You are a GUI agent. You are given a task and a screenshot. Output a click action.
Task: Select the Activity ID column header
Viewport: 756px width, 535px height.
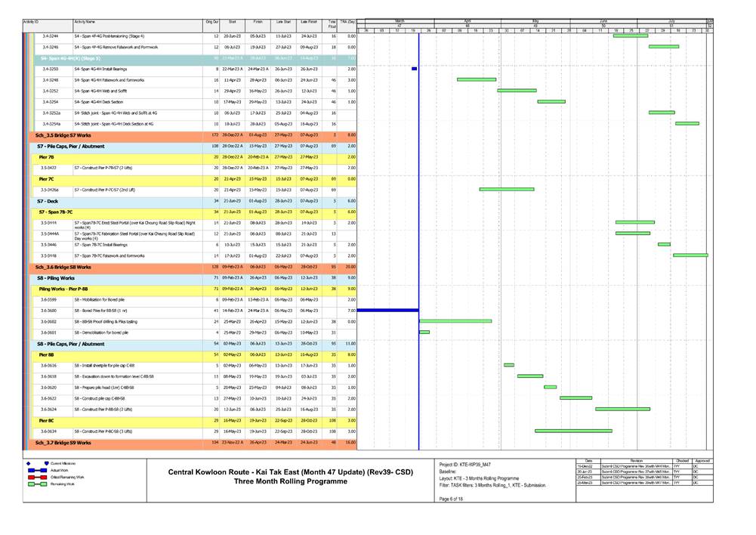coord(32,23)
